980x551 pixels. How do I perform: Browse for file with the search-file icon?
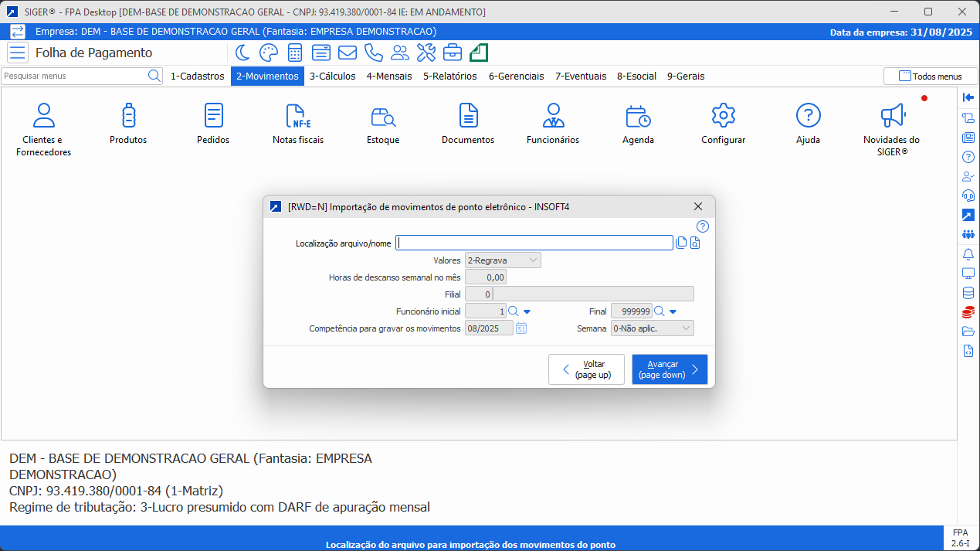[695, 243]
